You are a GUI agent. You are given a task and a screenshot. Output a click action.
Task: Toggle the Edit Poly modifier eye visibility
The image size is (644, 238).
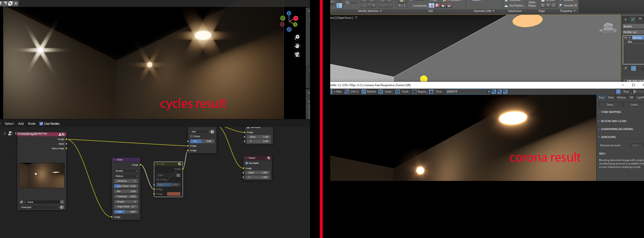[626, 38]
